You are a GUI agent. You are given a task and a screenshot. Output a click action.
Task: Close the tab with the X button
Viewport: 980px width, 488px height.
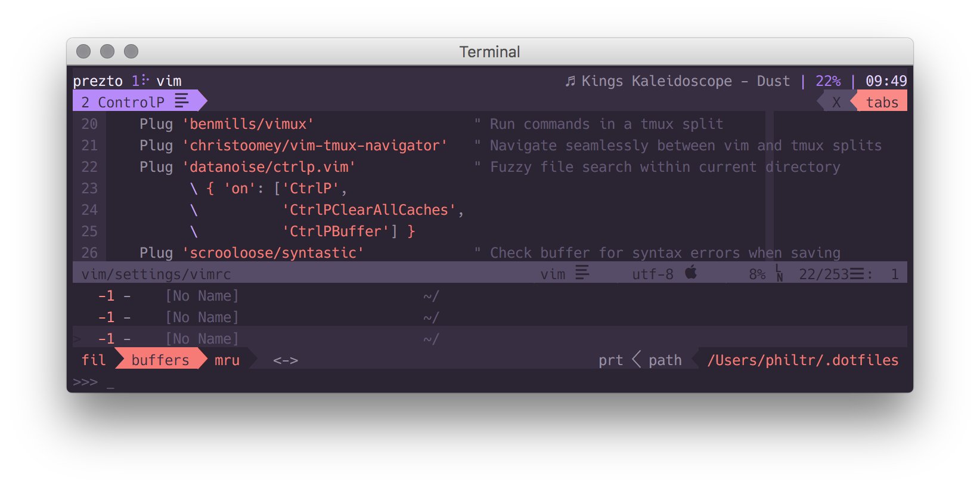pos(836,102)
